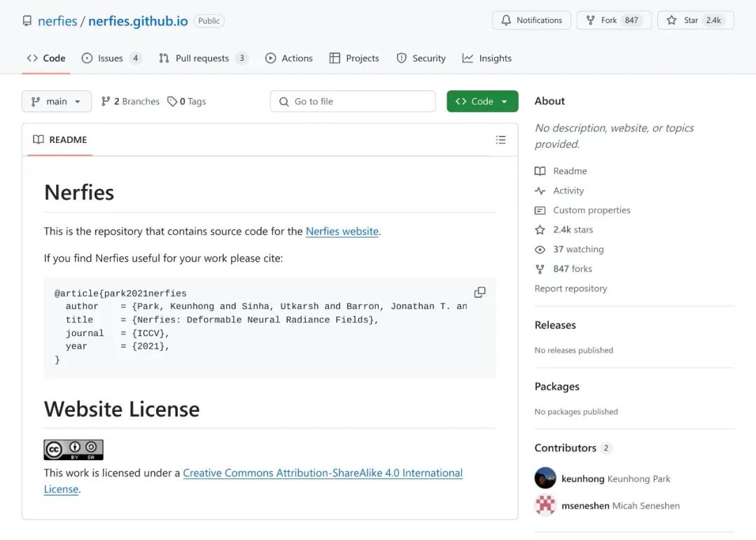Open Custom properties in About sidebar
This screenshot has height=540, width=756.
582,210
